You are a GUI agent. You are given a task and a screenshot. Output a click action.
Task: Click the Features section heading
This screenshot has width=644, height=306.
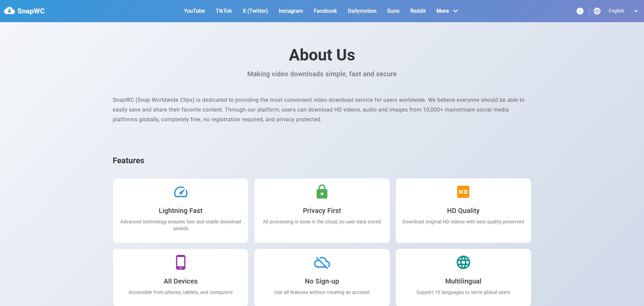(x=128, y=161)
